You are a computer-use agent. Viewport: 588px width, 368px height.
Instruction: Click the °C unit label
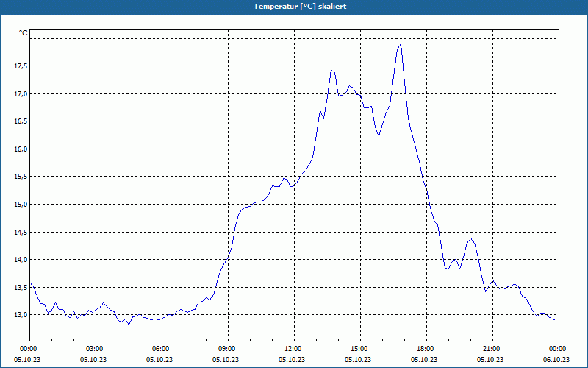pos(24,33)
